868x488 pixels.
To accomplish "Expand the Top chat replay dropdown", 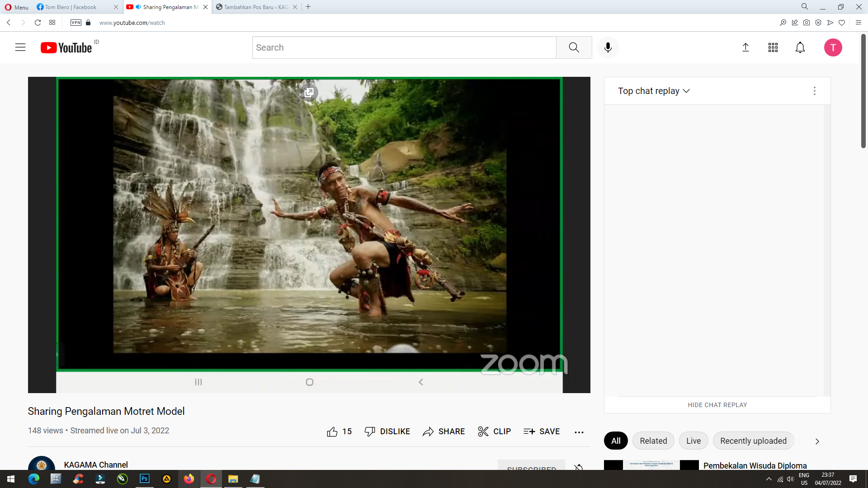I will [654, 91].
